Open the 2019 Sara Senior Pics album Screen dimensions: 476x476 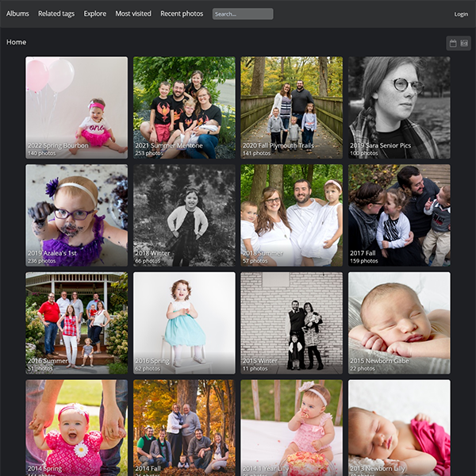(x=399, y=107)
